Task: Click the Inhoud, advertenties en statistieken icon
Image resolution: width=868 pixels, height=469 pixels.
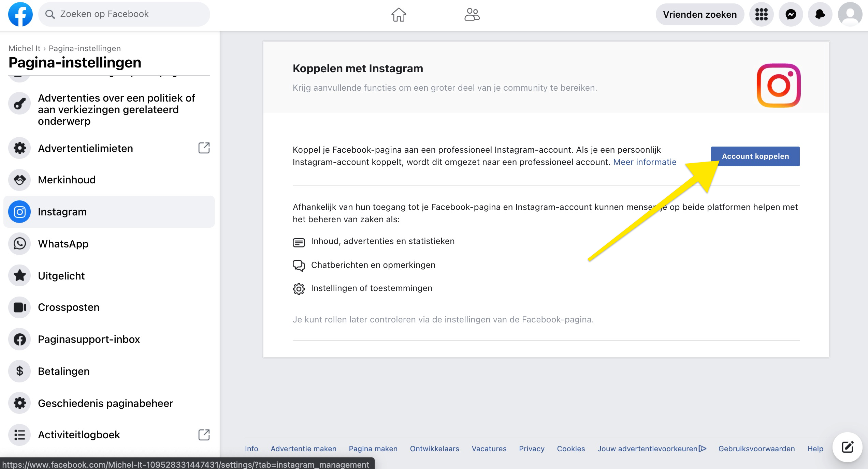Action: [299, 242]
